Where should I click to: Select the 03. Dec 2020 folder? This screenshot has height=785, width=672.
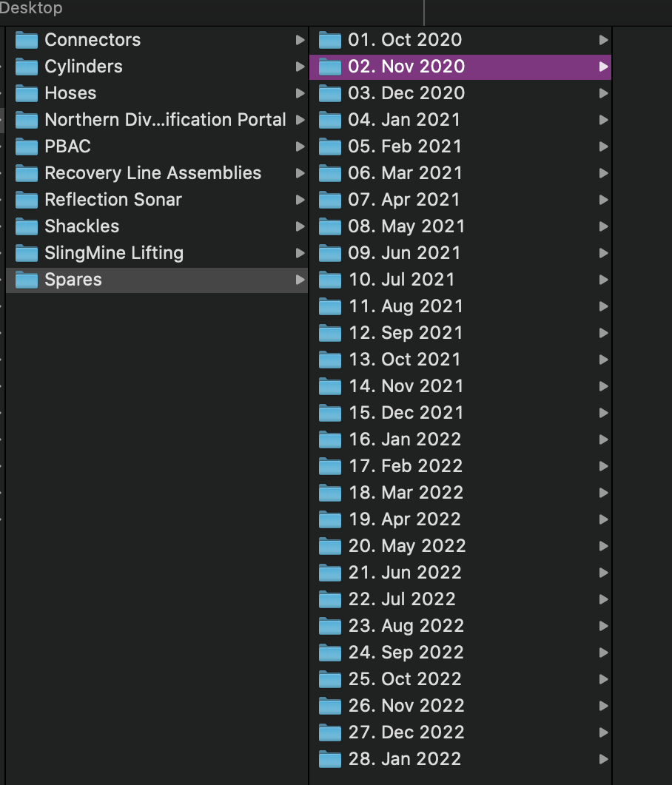click(x=460, y=93)
